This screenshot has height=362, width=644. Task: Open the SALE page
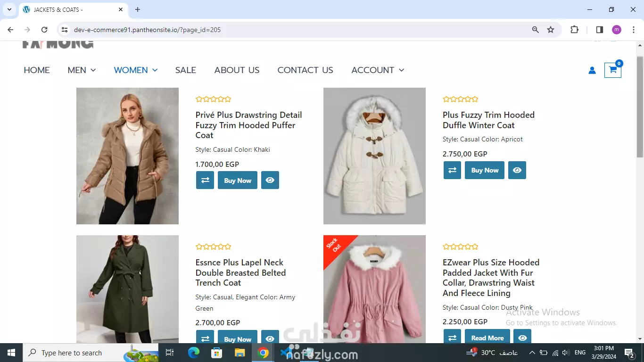coord(186,70)
